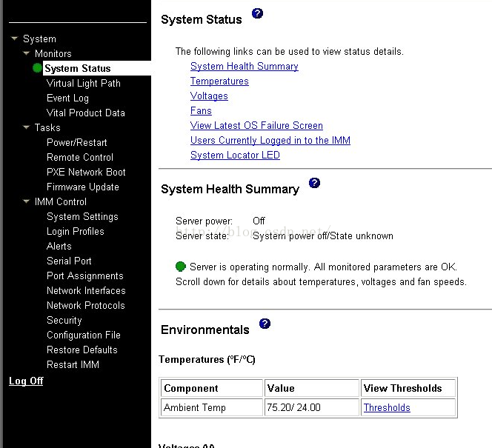This screenshot has height=448, width=492.
Task: Click help icon next to System Status heading
Action: click(x=257, y=13)
